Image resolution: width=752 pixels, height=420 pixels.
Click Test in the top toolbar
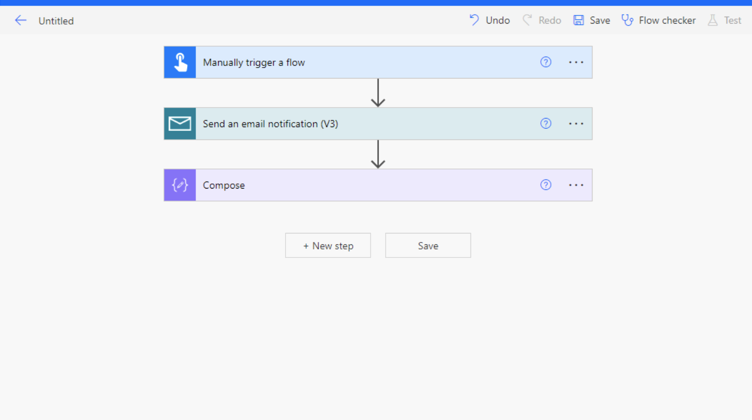point(725,20)
